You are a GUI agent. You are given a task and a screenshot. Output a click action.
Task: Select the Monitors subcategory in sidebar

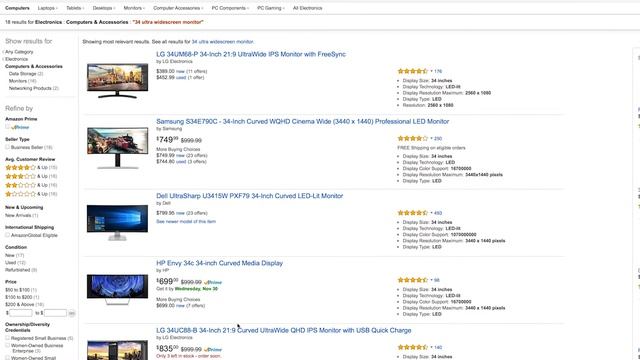click(x=22, y=81)
